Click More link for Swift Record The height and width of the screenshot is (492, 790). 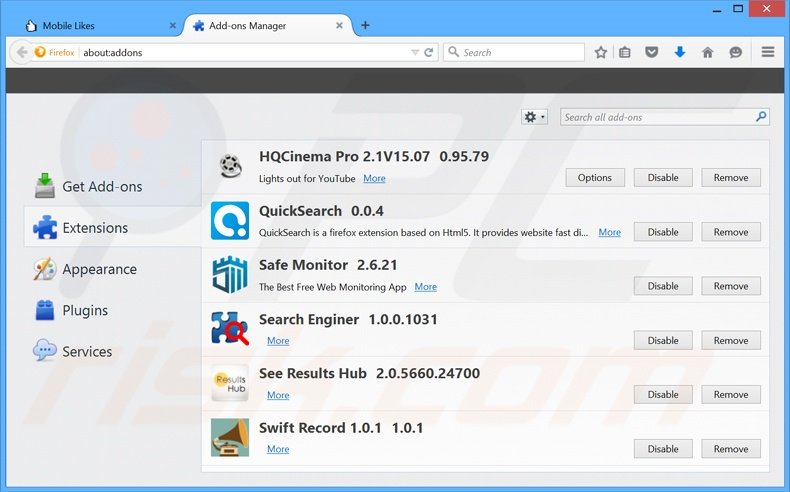278,449
